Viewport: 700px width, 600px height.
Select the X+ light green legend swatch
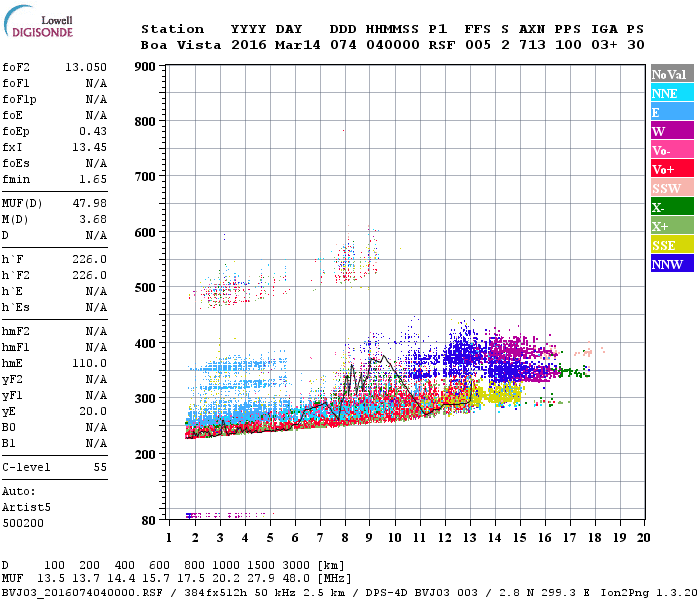[x=672, y=226]
